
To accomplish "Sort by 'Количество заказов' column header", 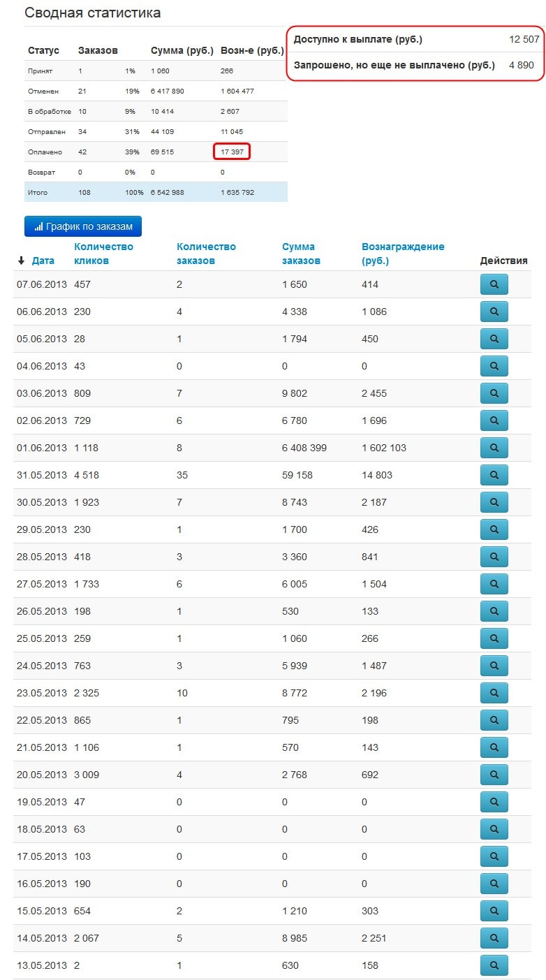I will 206,254.
